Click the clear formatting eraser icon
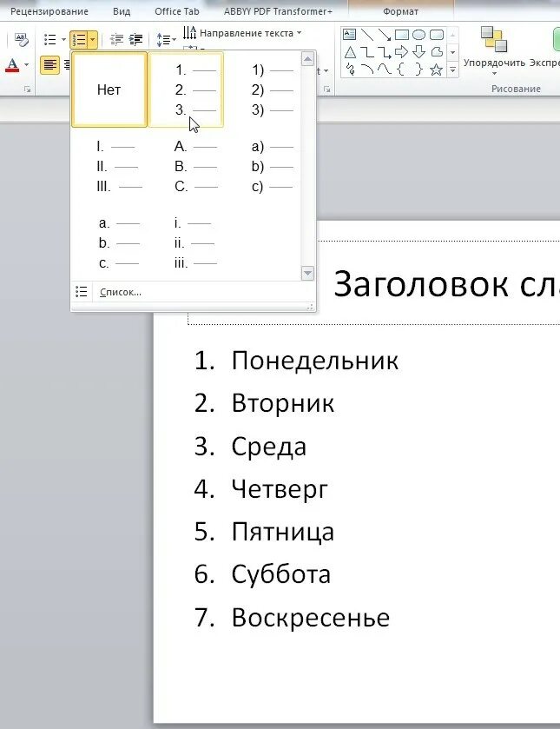The image size is (560, 729). [x=22, y=39]
